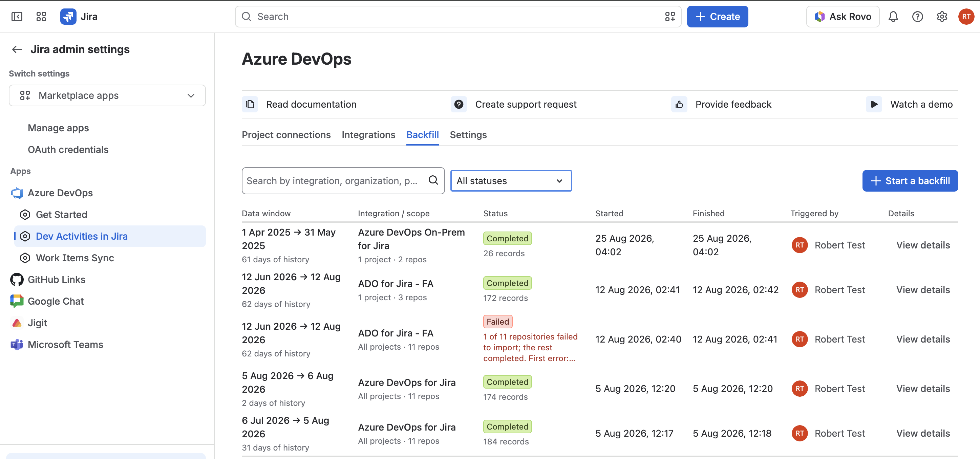Click Robert Test avatar in the Failed row
Screen dimensions: 980x459
[x=800, y=340]
